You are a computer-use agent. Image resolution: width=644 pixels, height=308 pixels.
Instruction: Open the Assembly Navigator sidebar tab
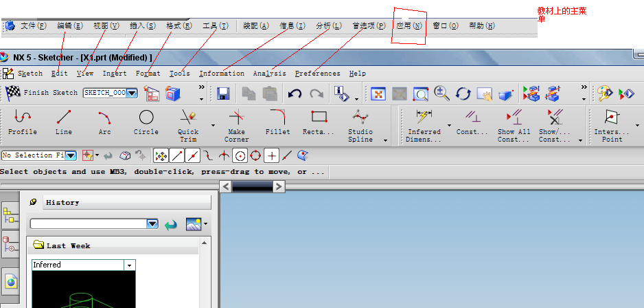11,215
